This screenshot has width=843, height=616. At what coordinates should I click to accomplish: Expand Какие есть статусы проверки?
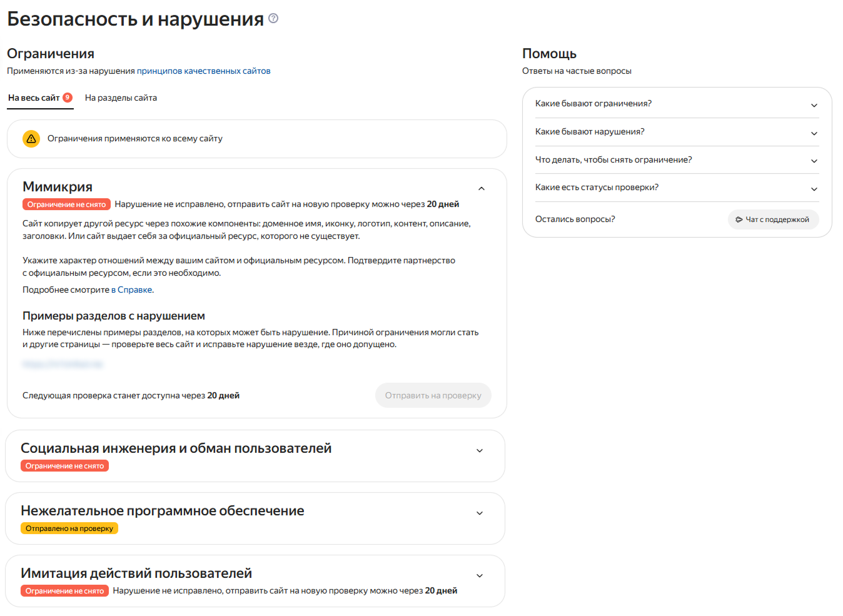click(x=814, y=189)
